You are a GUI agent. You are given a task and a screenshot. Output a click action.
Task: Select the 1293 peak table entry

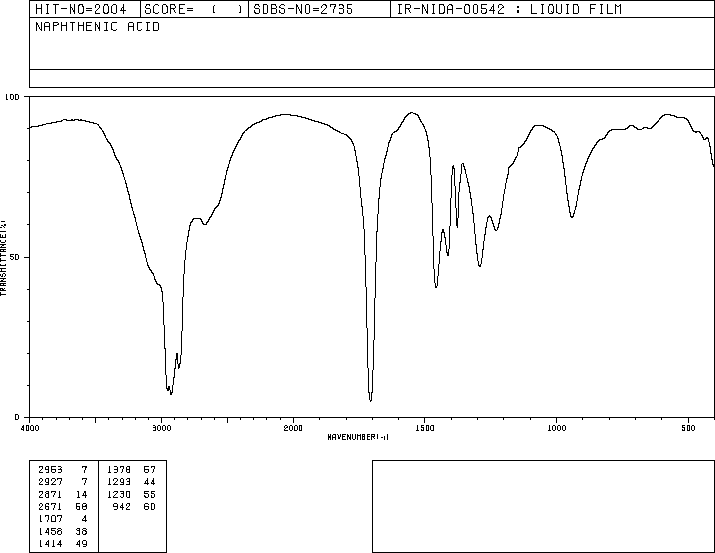(131, 481)
